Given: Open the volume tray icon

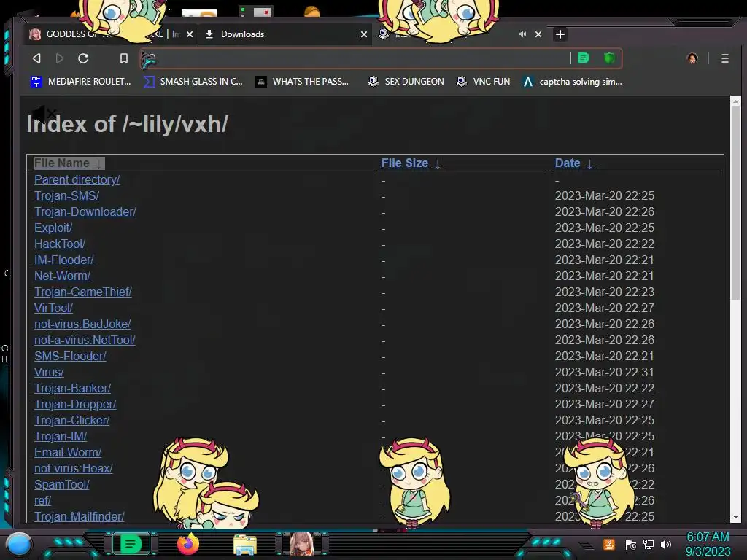Looking at the screenshot, I should pyautogui.click(x=666, y=544).
